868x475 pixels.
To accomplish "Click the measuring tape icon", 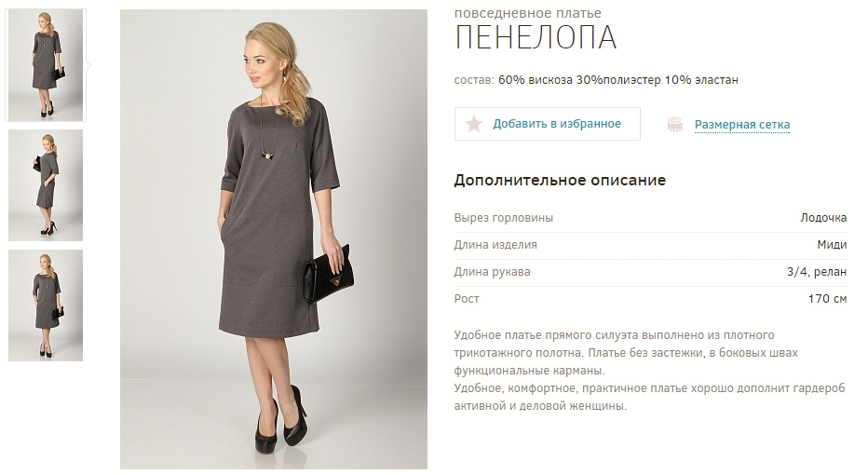I will coord(675,125).
